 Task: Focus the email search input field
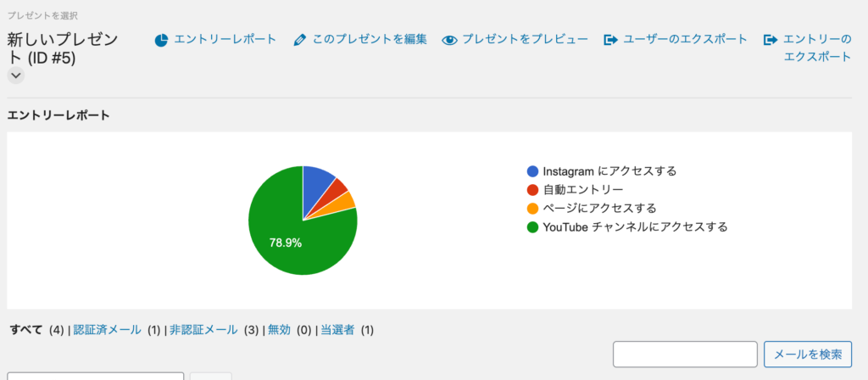pyautogui.click(x=685, y=355)
